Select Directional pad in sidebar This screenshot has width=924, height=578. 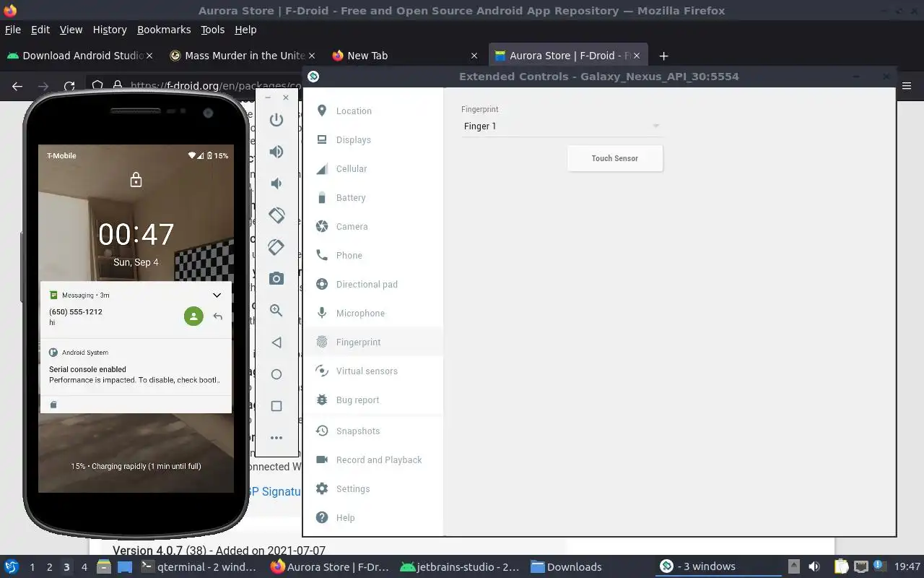point(373,284)
